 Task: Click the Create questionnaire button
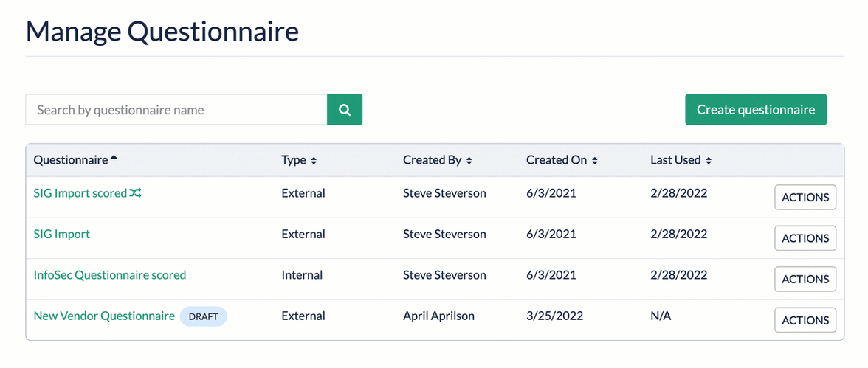point(756,110)
